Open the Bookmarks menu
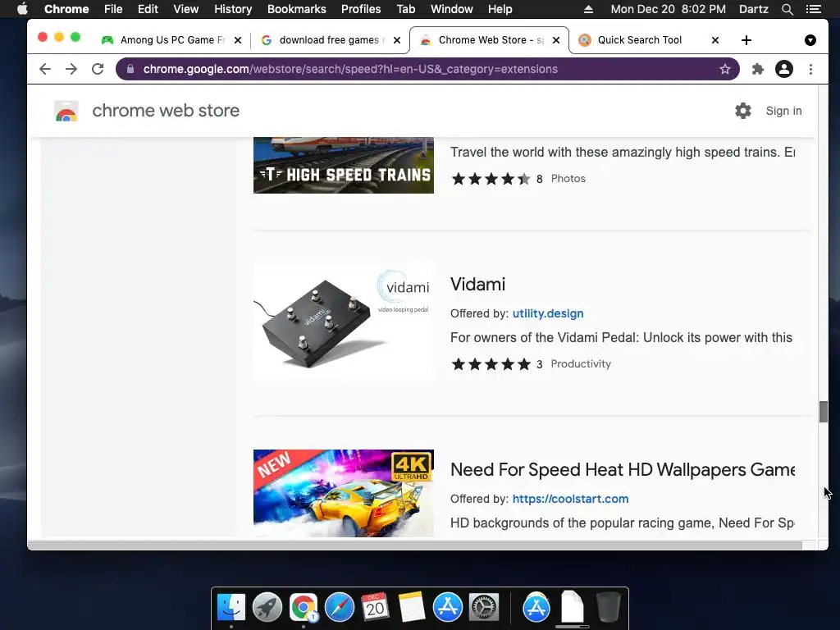Screen dimensions: 840x630 tap(296, 9)
